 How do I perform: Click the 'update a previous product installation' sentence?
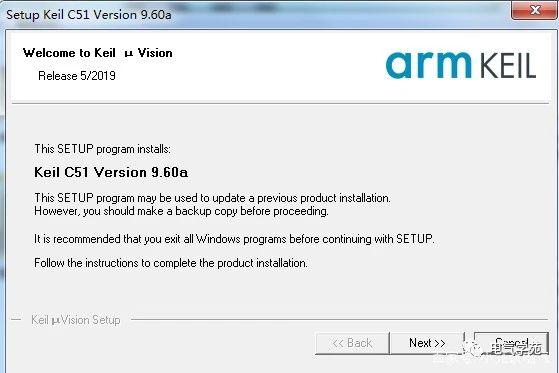(212, 198)
